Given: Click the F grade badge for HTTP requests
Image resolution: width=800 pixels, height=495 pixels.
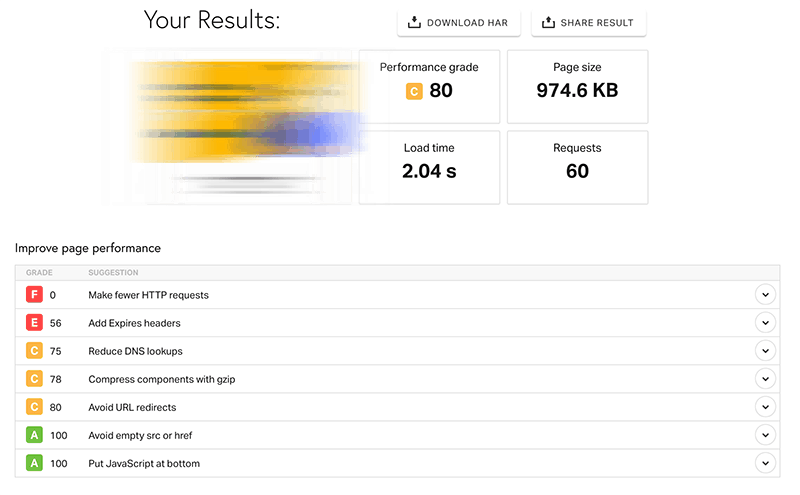Looking at the screenshot, I should click(x=34, y=295).
